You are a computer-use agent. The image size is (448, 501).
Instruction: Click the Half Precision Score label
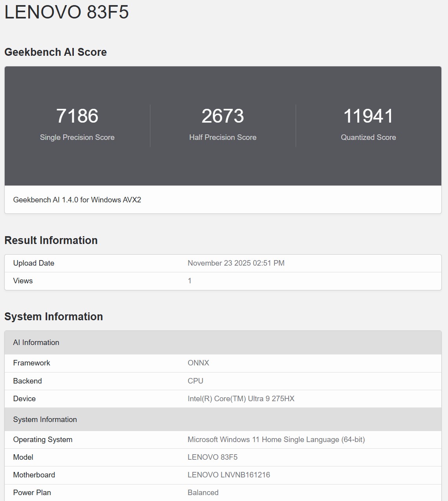pyautogui.click(x=223, y=138)
